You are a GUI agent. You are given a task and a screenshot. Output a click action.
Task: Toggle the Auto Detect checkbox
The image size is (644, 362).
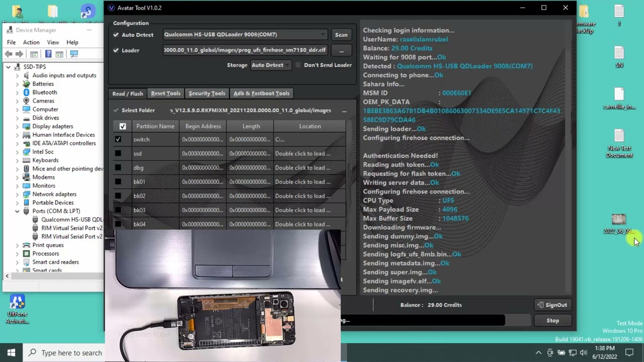pyautogui.click(x=116, y=35)
